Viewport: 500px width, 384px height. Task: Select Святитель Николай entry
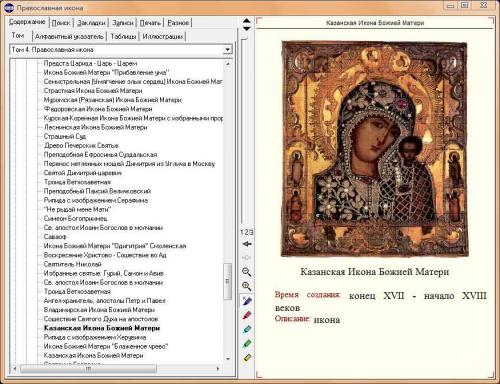coord(72,264)
